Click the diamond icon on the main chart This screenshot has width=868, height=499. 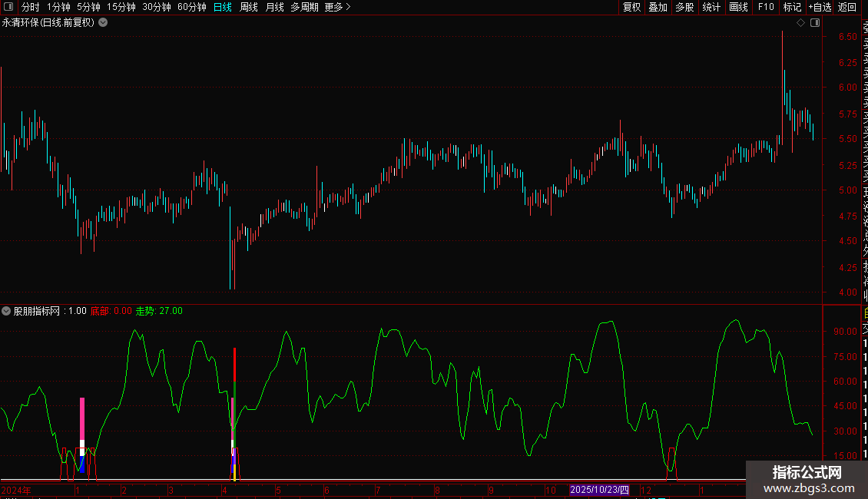tap(800, 23)
